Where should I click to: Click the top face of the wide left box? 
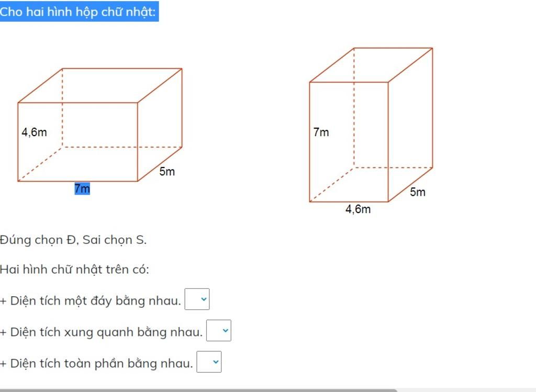[100, 85]
